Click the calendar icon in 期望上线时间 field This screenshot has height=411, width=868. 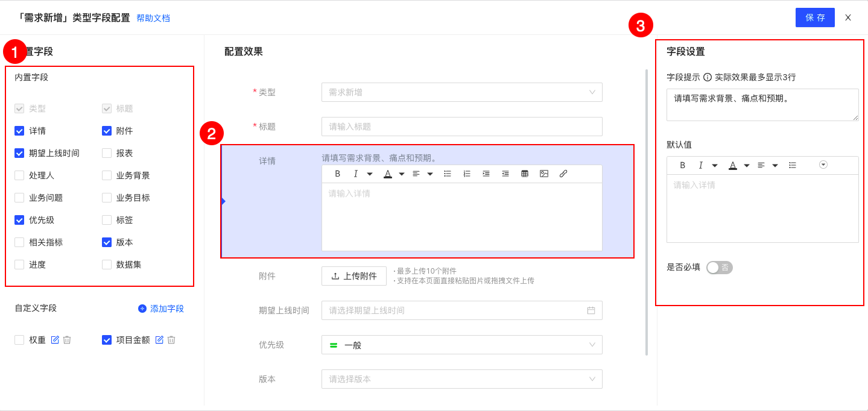[x=591, y=310]
